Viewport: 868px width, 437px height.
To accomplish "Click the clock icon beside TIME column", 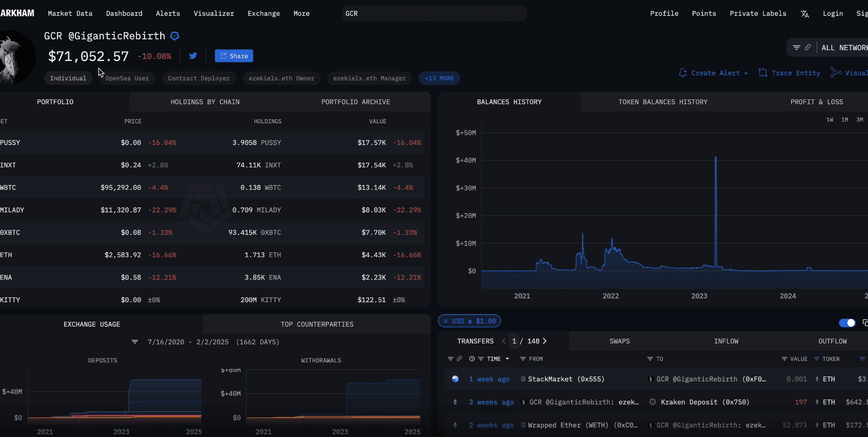I will click(472, 359).
